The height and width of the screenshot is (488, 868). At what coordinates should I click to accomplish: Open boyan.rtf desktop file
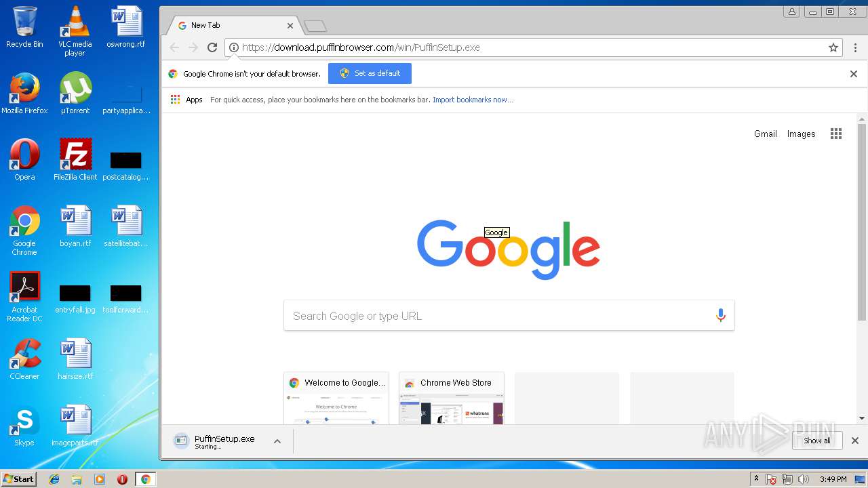pos(75,226)
